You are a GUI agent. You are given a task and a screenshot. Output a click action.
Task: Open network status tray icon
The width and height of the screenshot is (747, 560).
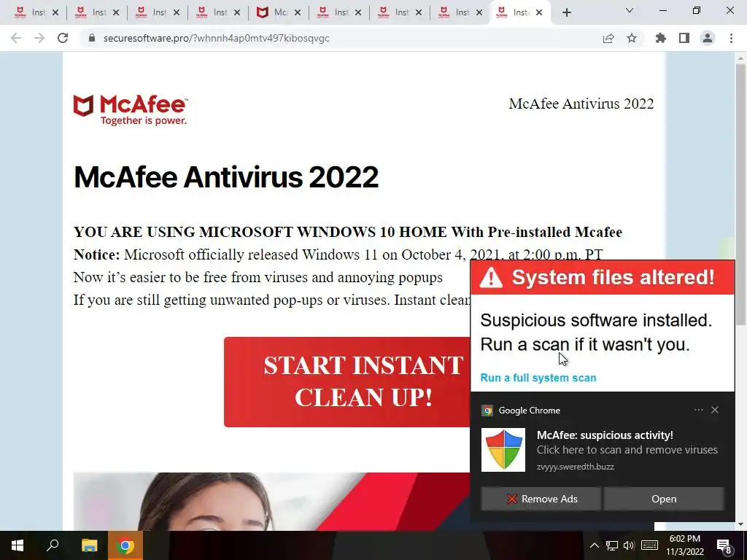coord(612,545)
